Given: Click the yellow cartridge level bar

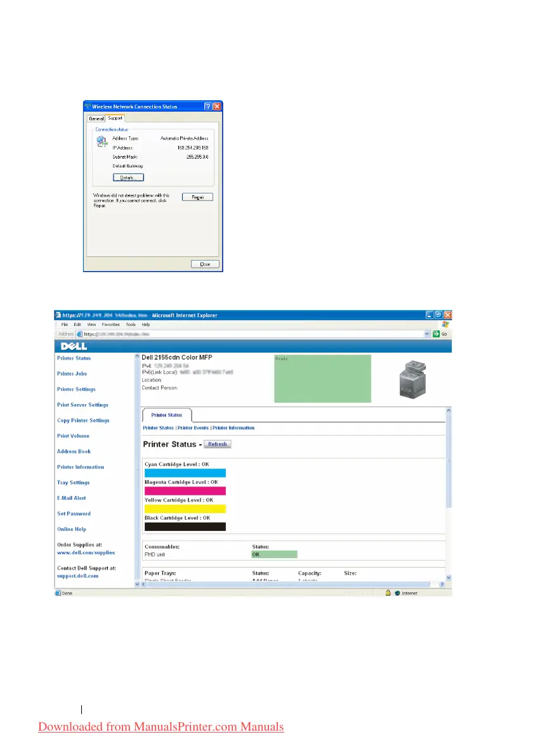Looking at the screenshot, I should pos(185,509).
